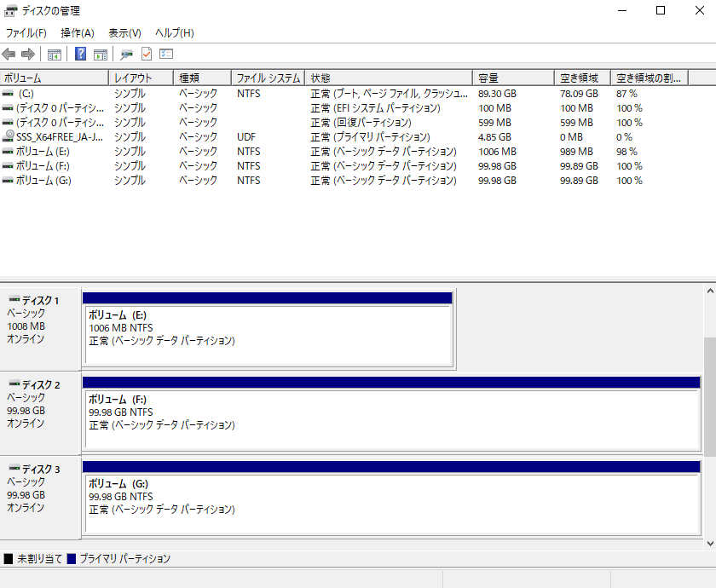Image resolution: width=716 pixels, height=588 pixels.
Task: Click the scrollbar arrow on the right edge
Action: pyautogui.click(x=710, y=291)
